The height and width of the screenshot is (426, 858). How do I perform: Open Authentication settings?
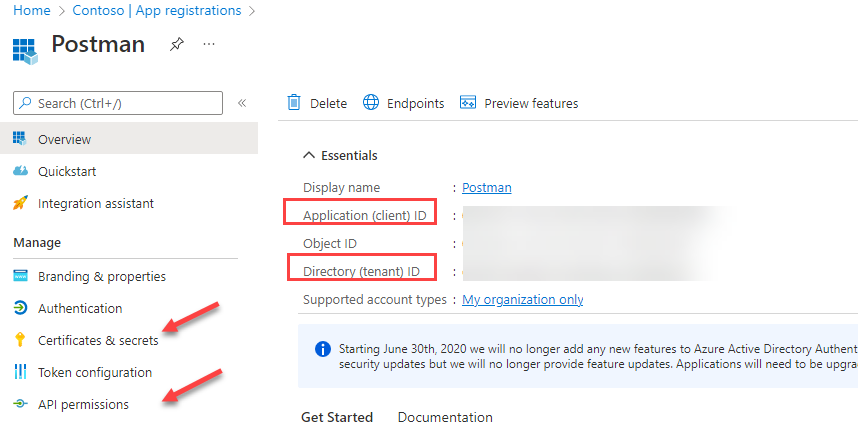(80, 308)
